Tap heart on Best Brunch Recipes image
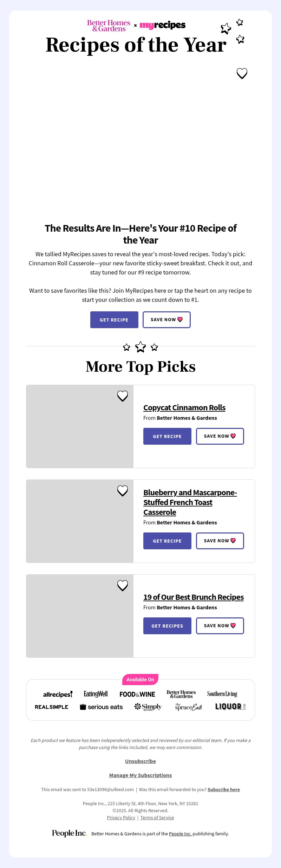Image resolution: width=281 pixels, height=868 pixels. click(123, 585)
